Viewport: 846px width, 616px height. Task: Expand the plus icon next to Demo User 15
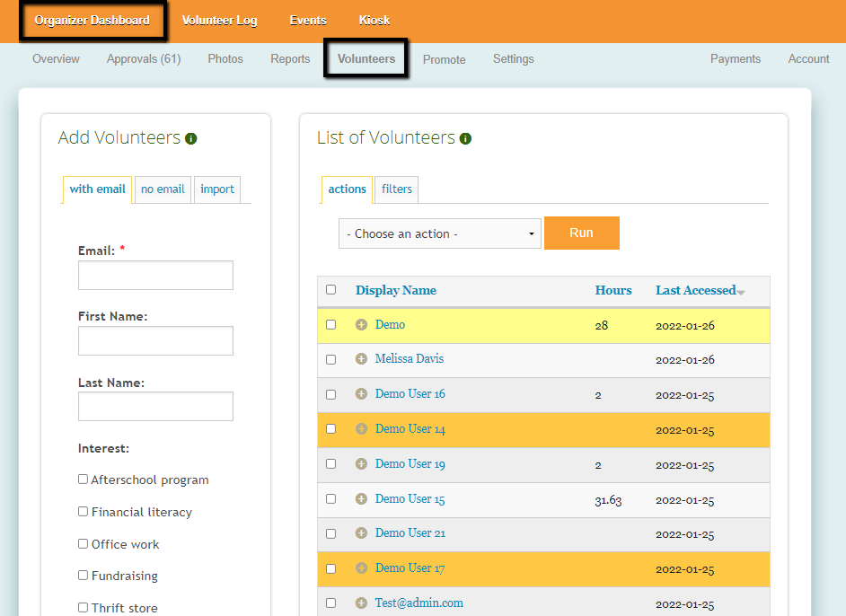coord(361,499)
